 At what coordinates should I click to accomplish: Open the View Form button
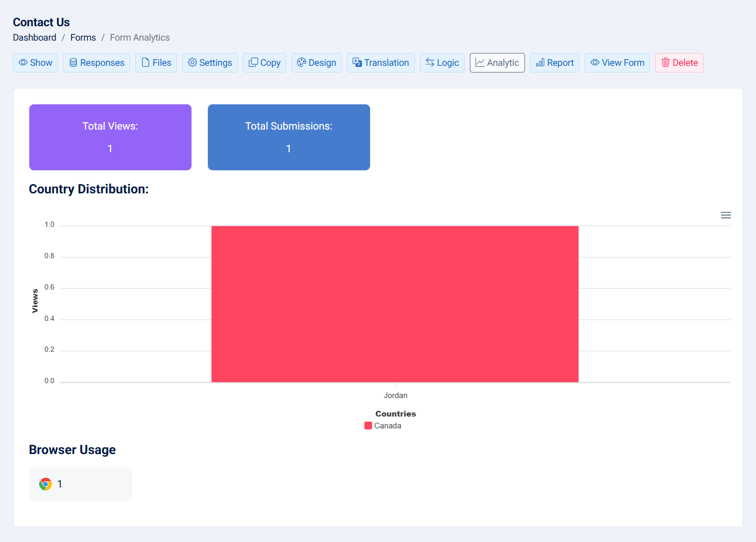coord(617,63)
